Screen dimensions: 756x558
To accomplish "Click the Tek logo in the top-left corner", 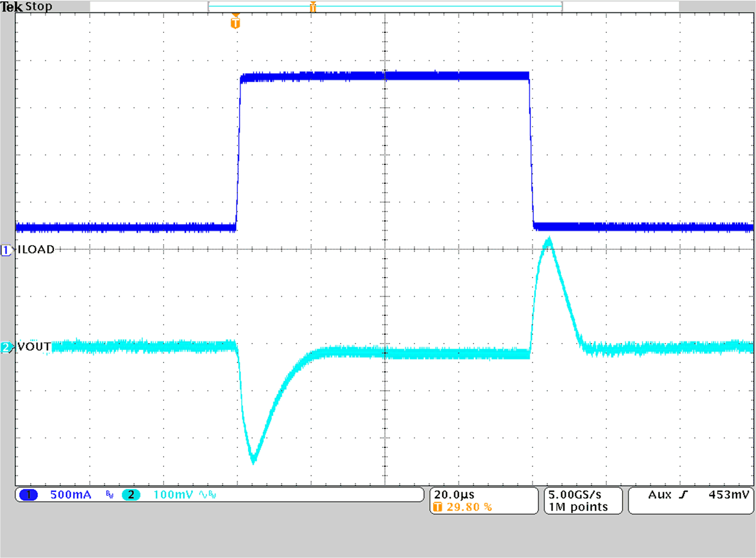I will (x=12, y=7).
